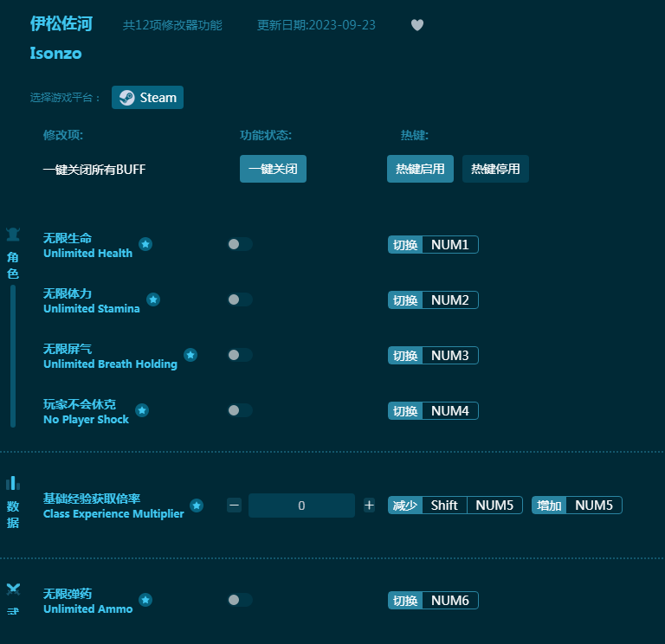The width and height of the screenshot is (665, 644).
Task: Click the 无限体力 Unlimited Stamina label
Action: click(x=92, y=300)
